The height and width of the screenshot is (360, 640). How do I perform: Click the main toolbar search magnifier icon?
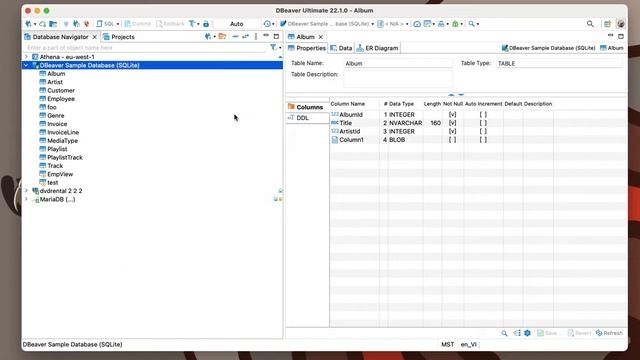coord(471,24)
